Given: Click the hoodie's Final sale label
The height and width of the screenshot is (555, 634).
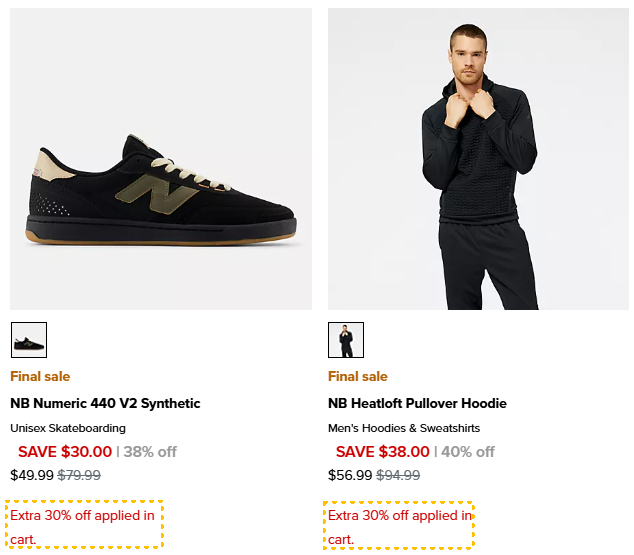Looking at the screenshot, I should point(357,377).
